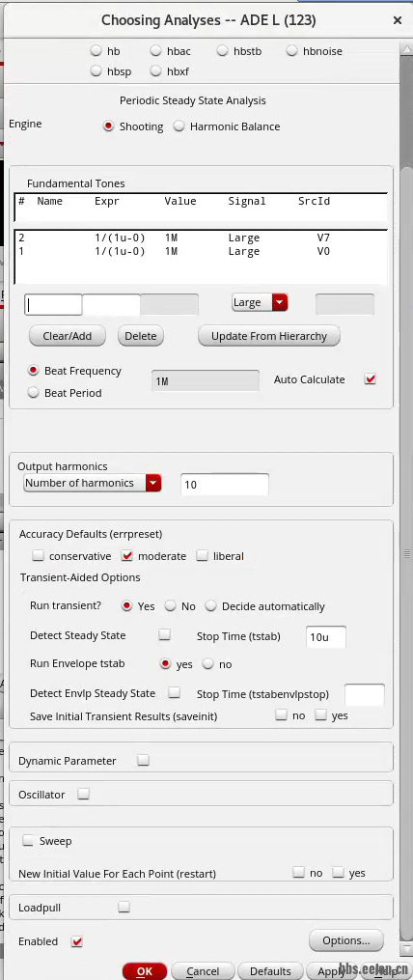Select yes for Run Envelope tstab
This screenshot has width=413, height=980.
(166, 664)
